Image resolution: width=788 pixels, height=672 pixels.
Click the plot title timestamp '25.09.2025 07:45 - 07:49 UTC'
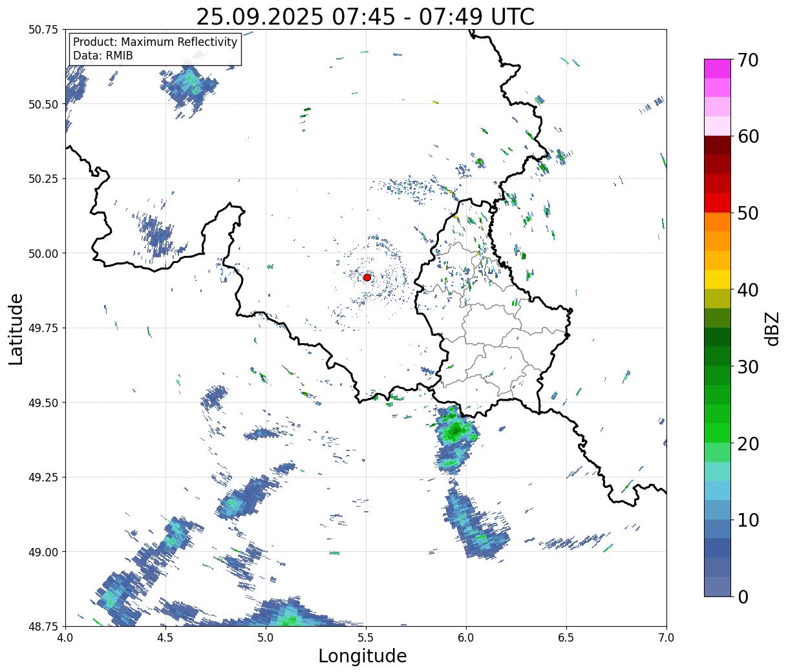(365, 16)
